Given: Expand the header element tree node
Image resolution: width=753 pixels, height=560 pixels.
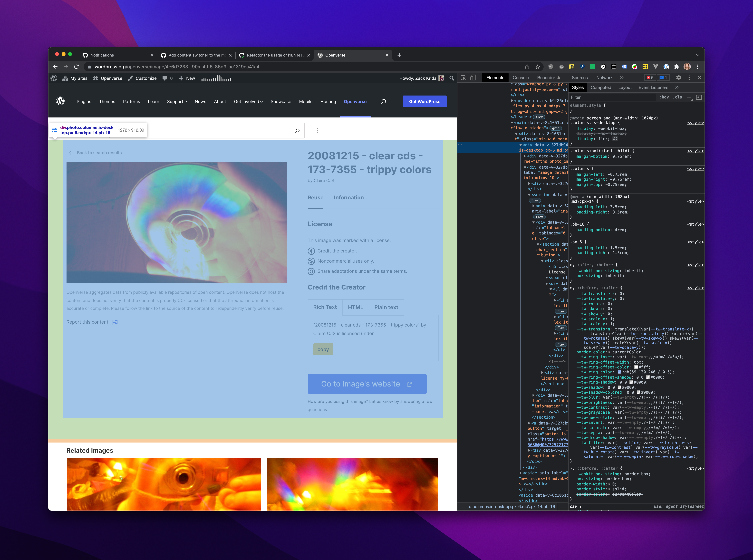Looking at the screenshot, I should tap(512, 101).
